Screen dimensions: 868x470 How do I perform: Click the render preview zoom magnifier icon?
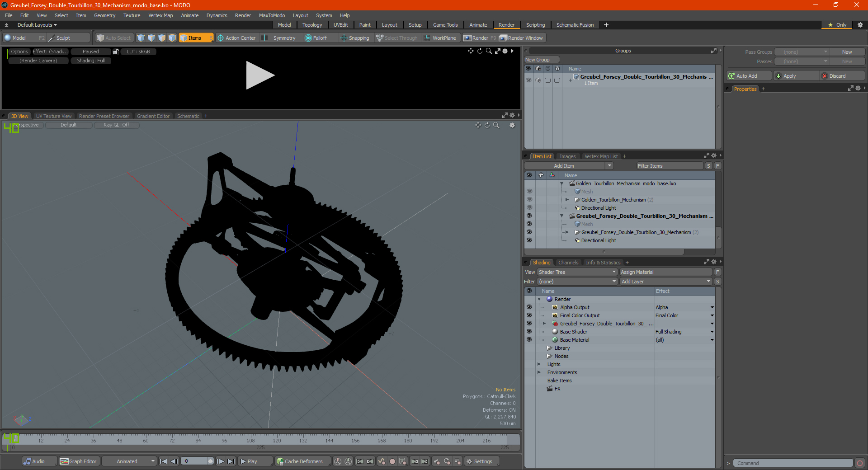click(489, 51)
